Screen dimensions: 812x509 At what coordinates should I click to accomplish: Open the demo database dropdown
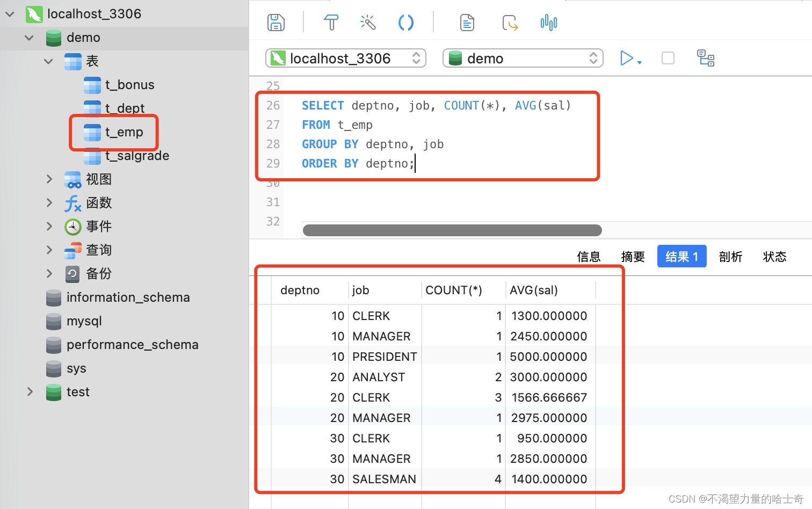click(x=523, y=58)
